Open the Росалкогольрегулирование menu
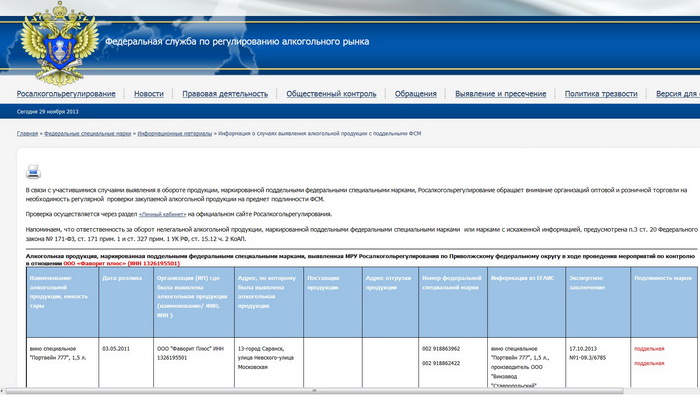Viewport: 700px width, 415px height. click(66, 94)
